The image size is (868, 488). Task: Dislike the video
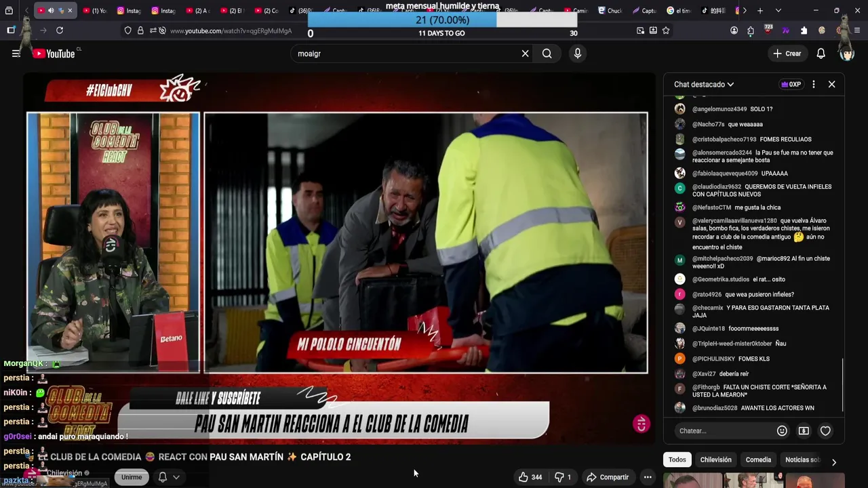coord(563,477)
